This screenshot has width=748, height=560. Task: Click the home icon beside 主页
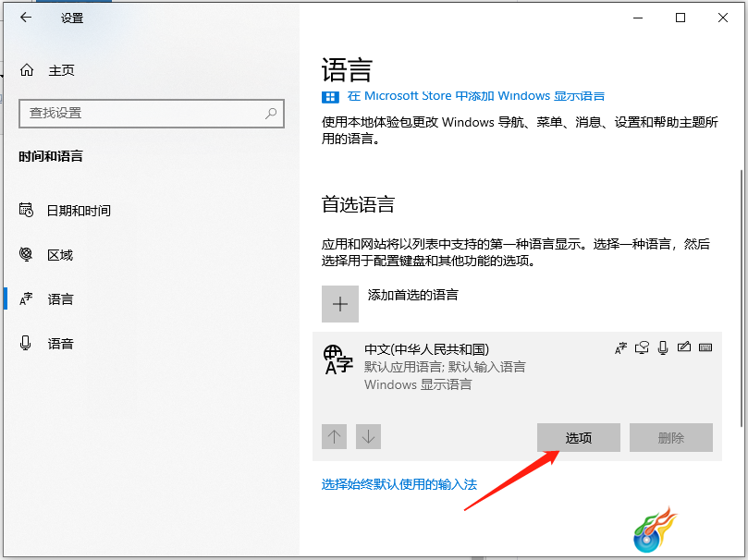coord(27,70)
